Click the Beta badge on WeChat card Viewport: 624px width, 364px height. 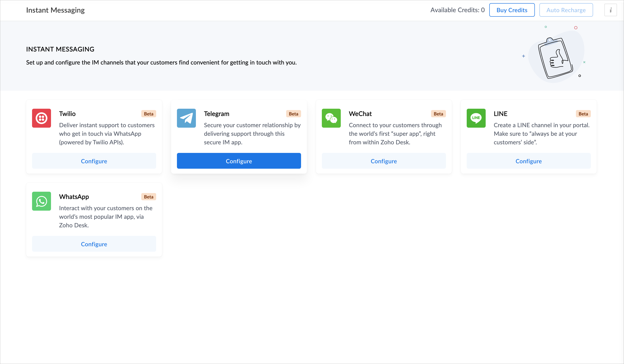click(438, 114)
